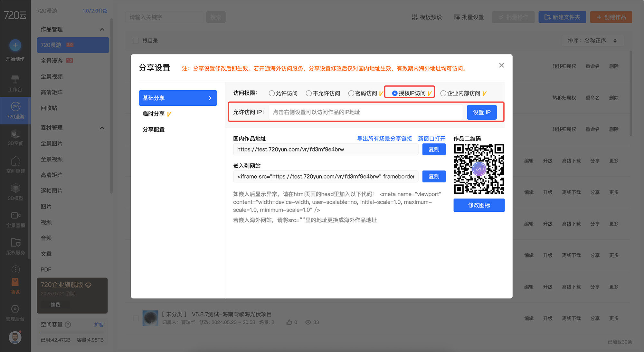The width and height of the screenshot is (644, 352).
Task: Click the 允许访问 IP input field
Action: (365, 112)
